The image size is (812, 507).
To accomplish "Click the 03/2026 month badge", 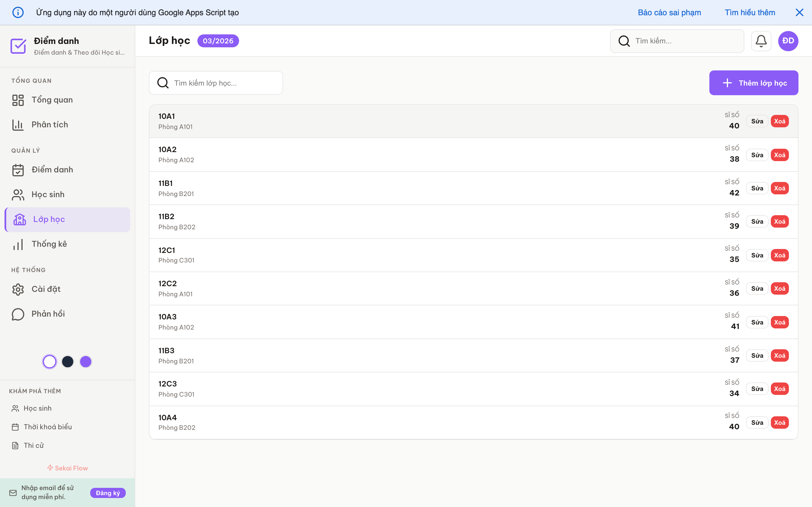I will [x=218, y=41].
